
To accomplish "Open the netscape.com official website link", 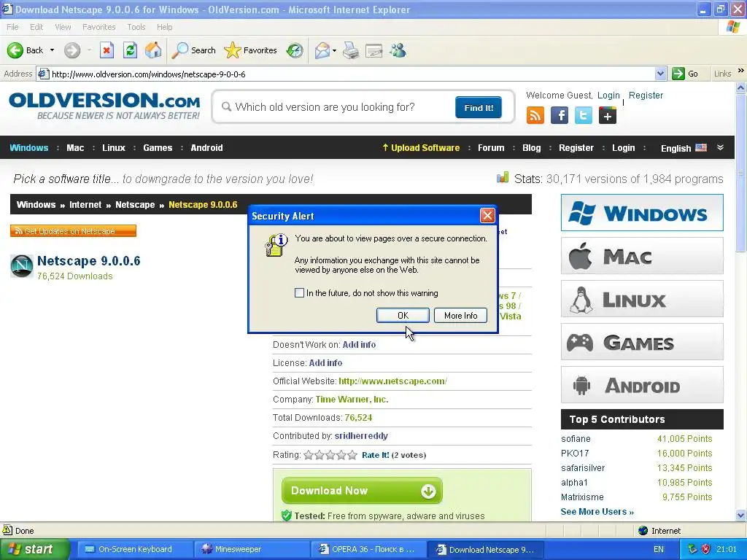I will coord(392,381).
